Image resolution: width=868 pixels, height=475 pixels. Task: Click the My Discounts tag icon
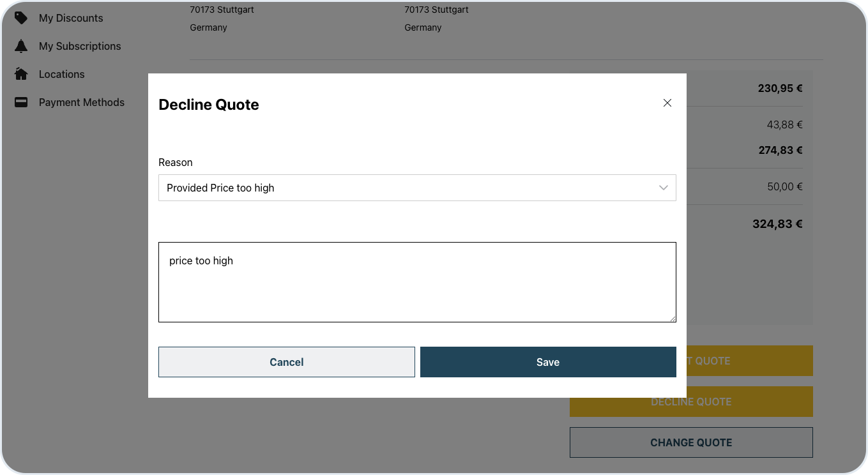coord(21,18)
